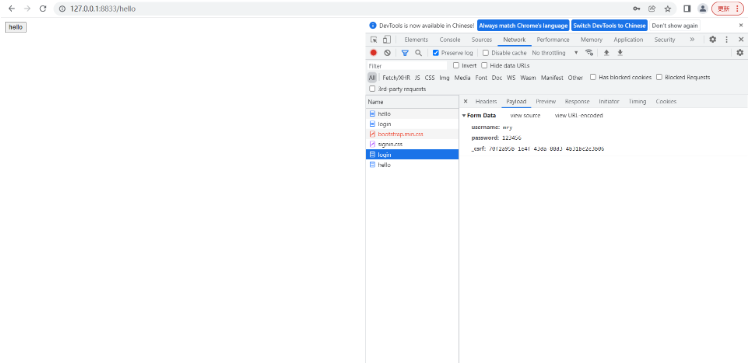Viewport: 752px width, 363px height.
Task: Click the view URL-encoded link
Action: [579, 116]
